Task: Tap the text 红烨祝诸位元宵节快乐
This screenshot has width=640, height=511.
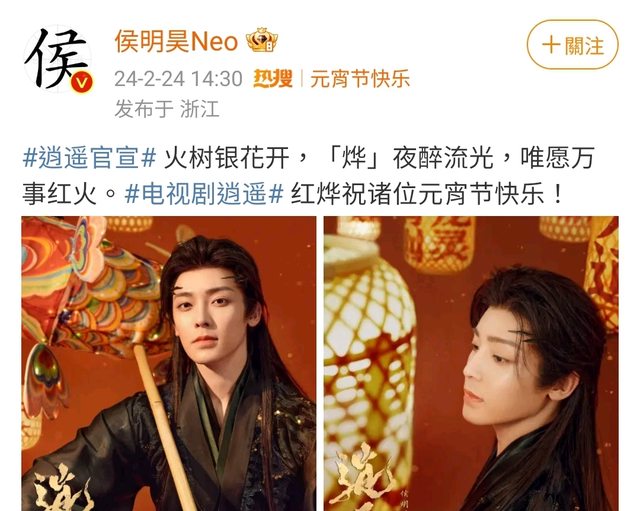Action: (x=418, y=193)
